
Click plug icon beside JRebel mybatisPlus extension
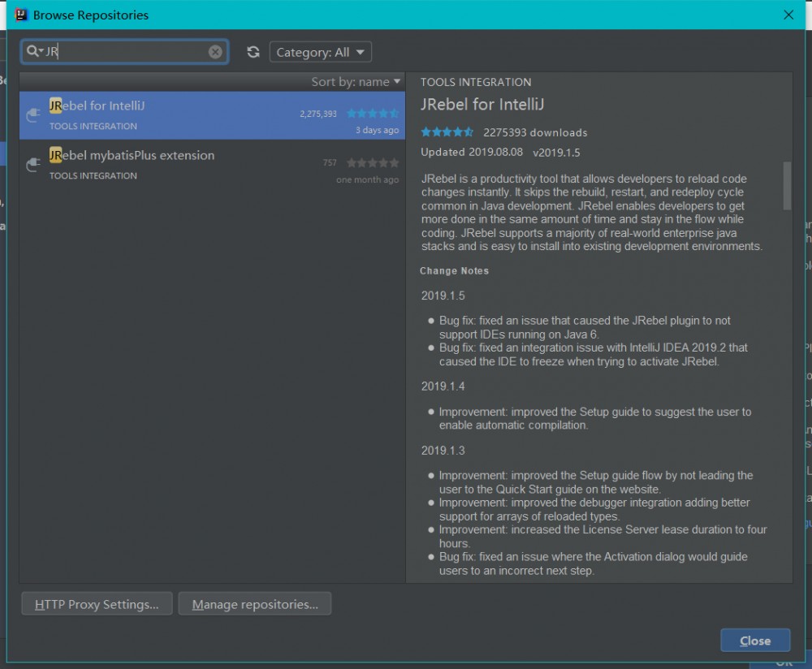click(x=33, y=165)
